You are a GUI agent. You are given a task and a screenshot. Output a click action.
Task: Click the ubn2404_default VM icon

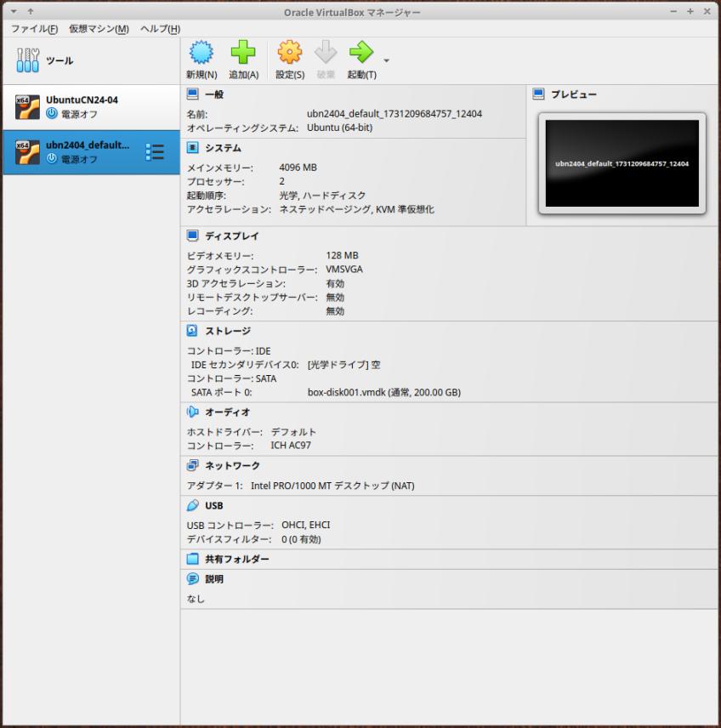(x=27, y=152)
